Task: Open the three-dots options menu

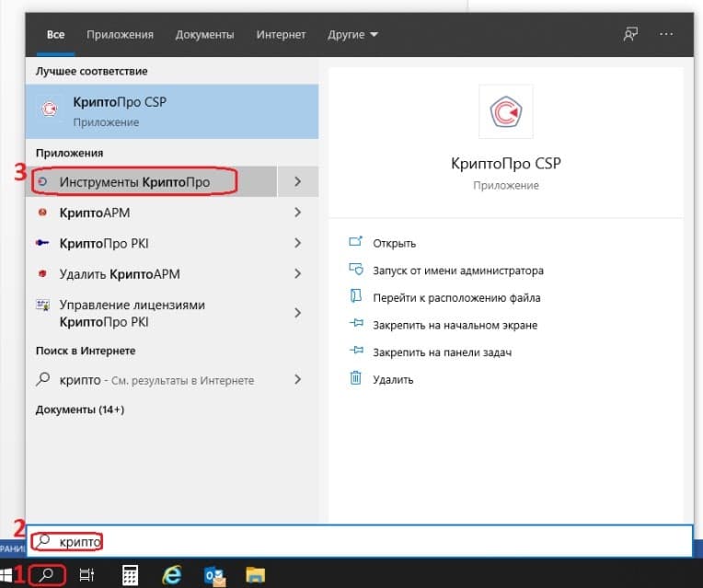Action: (666, 34)
